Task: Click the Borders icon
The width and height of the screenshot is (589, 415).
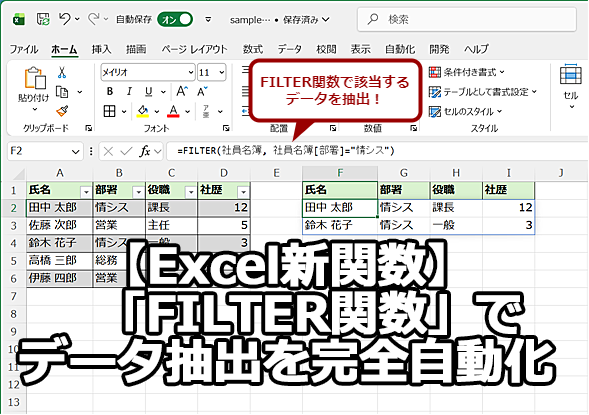Action: (x=109, y=111)
